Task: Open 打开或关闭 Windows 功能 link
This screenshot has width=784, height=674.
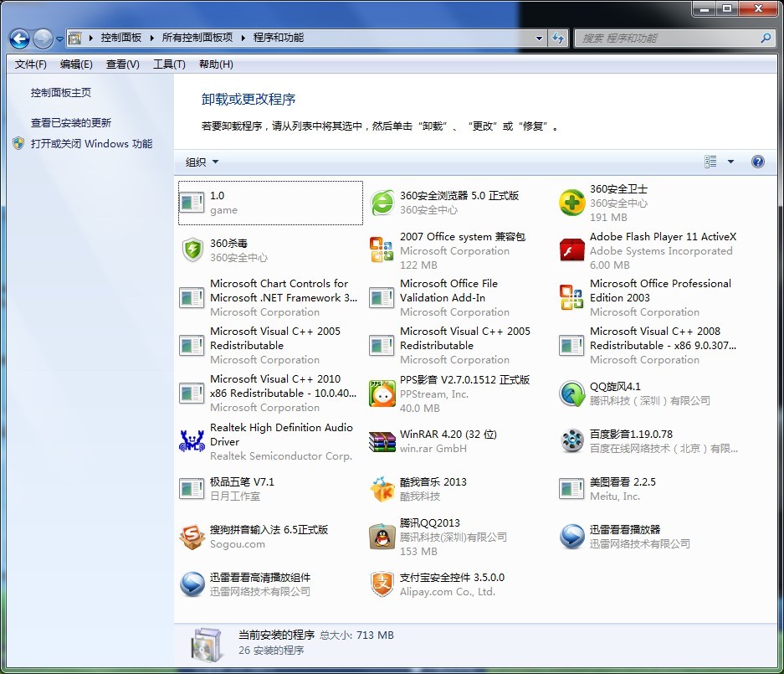Action: pyautogui.click(x=91, y=144)
